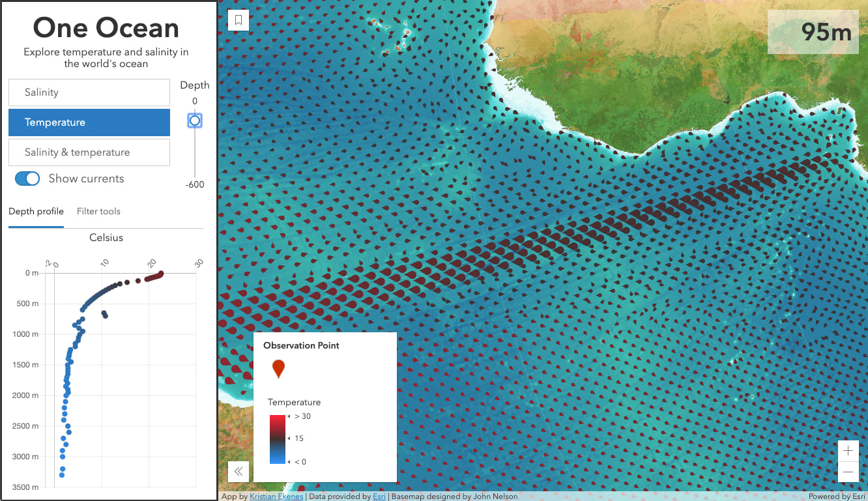
Task: Open the Esri data provider link
Action: click(x=379, y=496)
